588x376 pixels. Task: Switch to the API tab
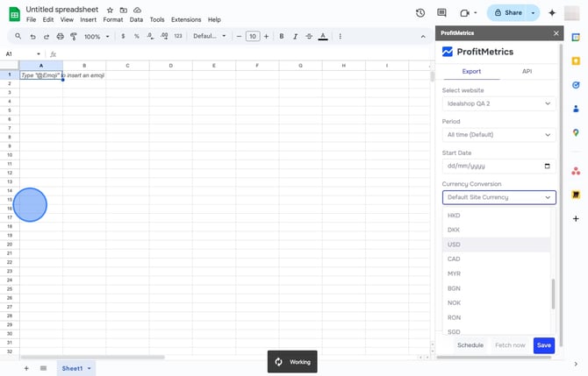pos(527,71)
